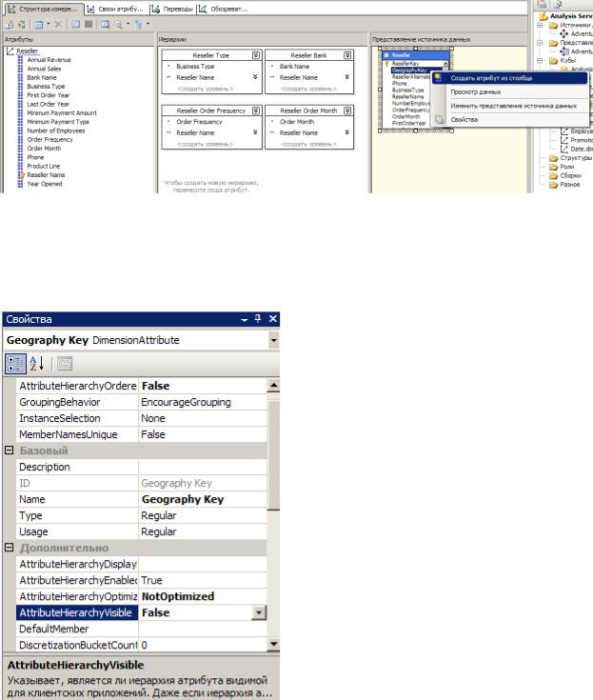Select Bank Name attribute in list
Viewport: 593px width, 700px height.
point(42,78)
